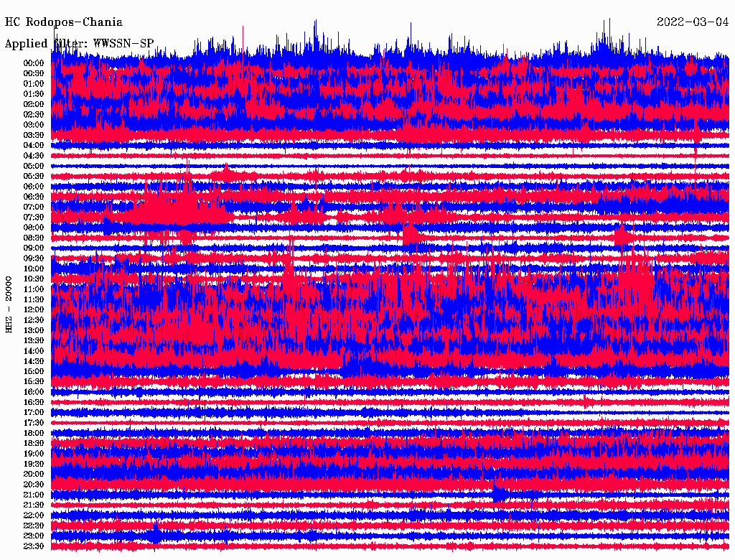This screenshot has height=560, width=735.
Task: Select the 18:30 time marker
Action: coord(34,444)
